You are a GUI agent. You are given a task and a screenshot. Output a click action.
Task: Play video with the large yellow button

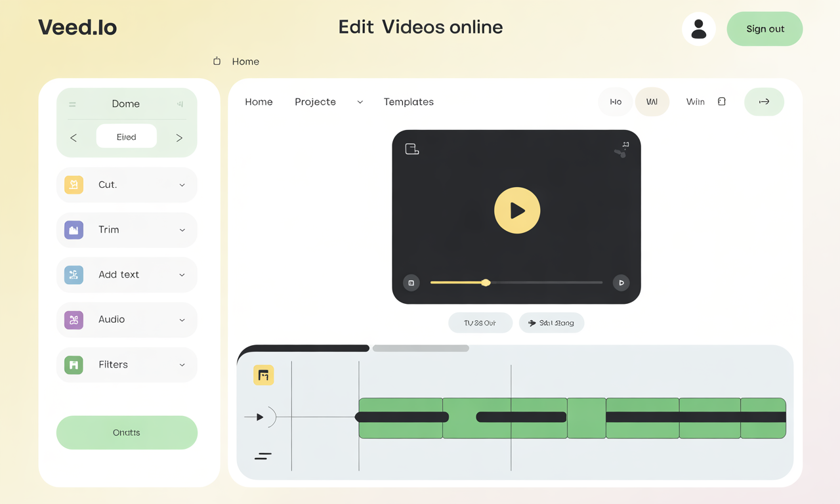pos(517,211)
